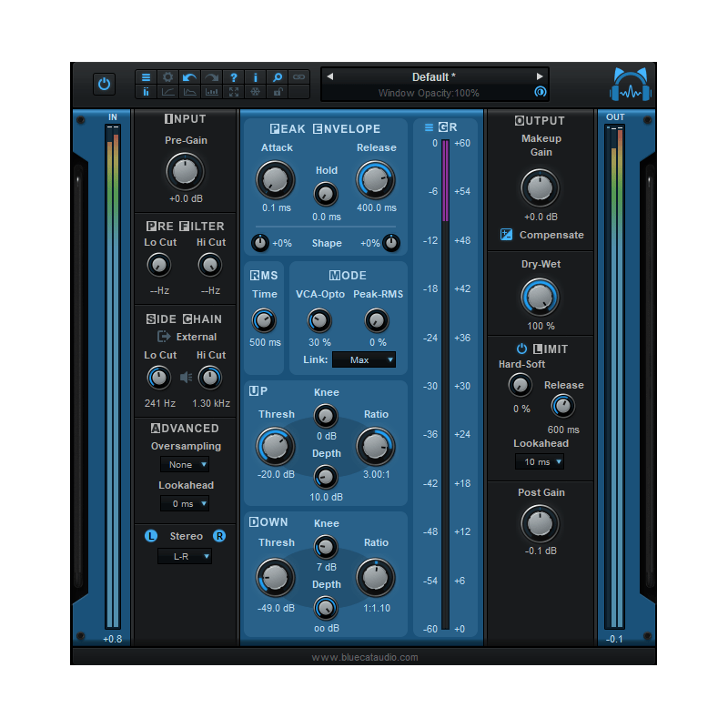
Task: Click the L stereo channel button
Action: (x=153, y=536)
